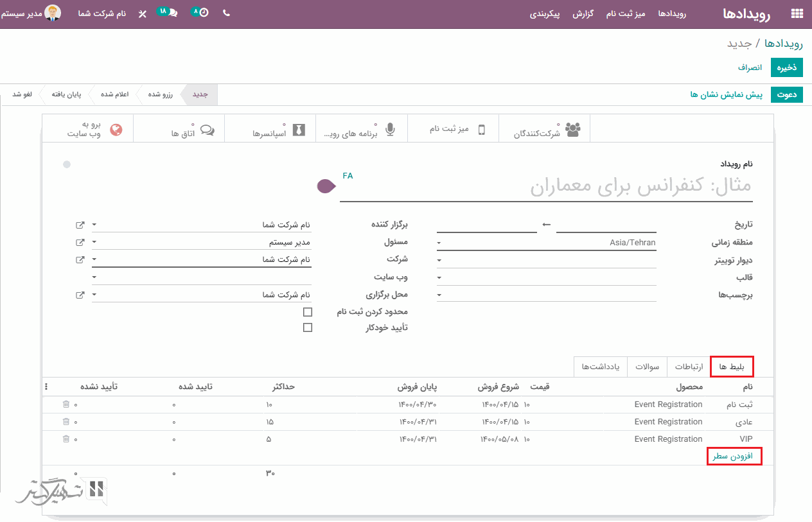The height and width of the screenshot is (522, 812).
Task: Toggle the تأیید خودکار checkbox
Action: [x=308, y=327]
